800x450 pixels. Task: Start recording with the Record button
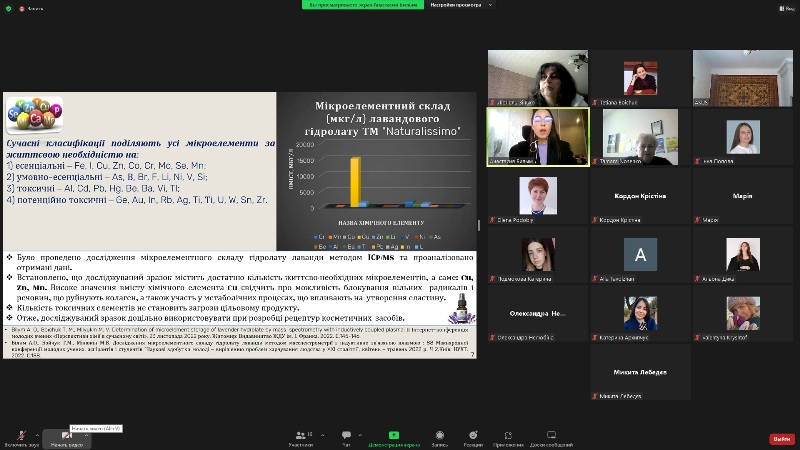click(439, 438)
